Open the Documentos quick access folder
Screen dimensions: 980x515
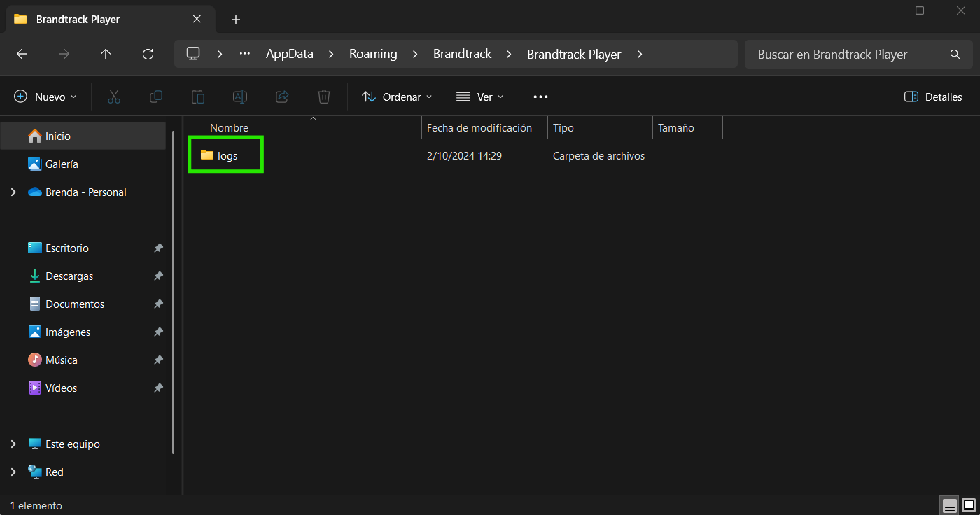[x=83, y=304]
